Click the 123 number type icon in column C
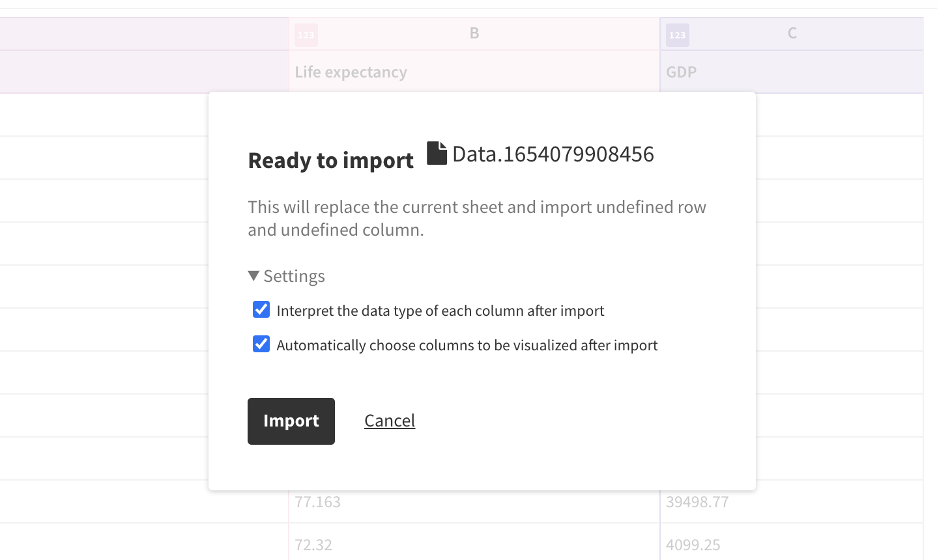The width and height of the screenshot is (937, 560). (x=677, y=35)
